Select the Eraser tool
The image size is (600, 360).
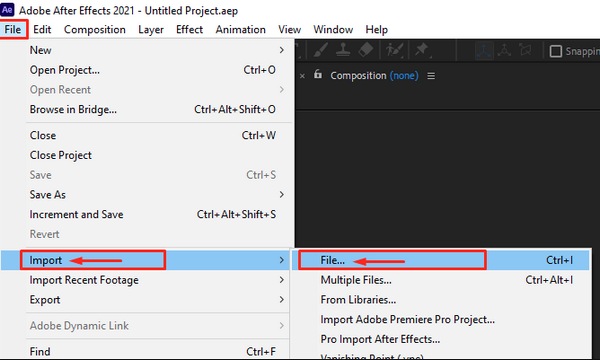365,50
